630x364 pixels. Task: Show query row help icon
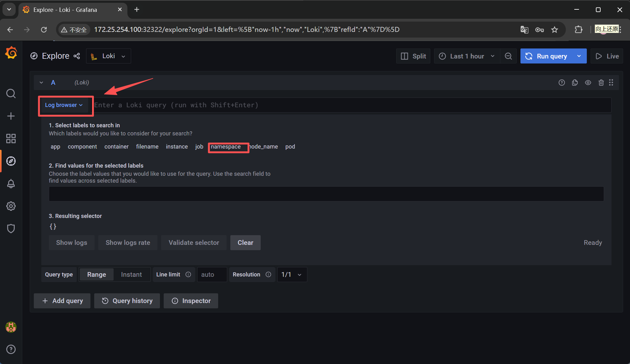(x=562, y=83)
